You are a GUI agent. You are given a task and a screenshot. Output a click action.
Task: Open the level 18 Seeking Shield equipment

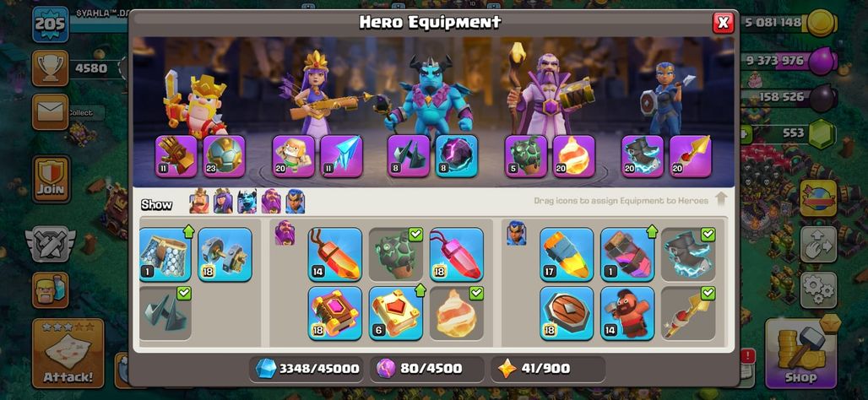tap(567, 313)
